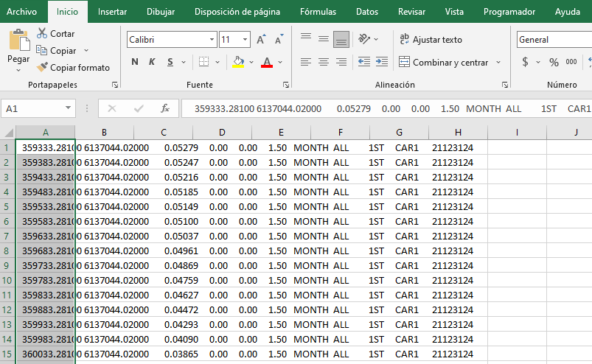This screenshot has height=364, width=592.
Task: Open Name Box dropdown arrow
Action: 68,108
